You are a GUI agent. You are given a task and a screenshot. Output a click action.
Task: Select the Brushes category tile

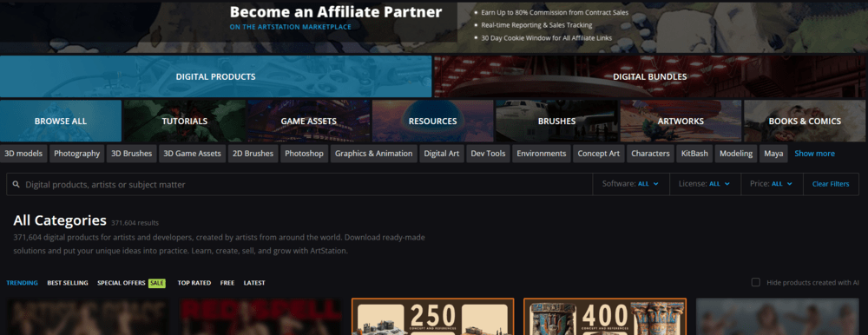[556, 121]
